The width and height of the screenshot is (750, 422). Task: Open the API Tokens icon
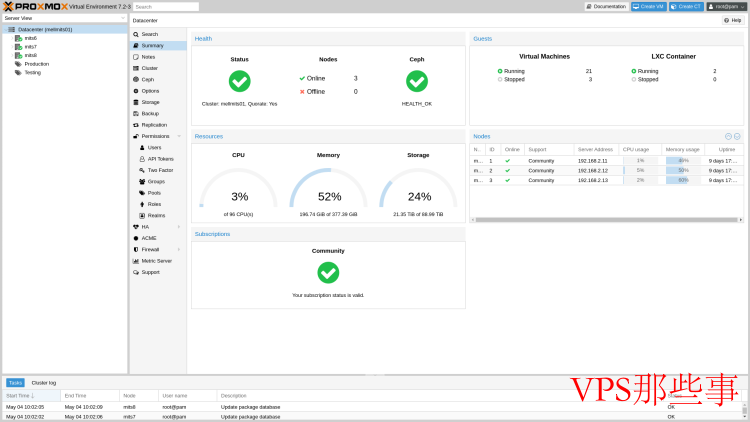142,159
